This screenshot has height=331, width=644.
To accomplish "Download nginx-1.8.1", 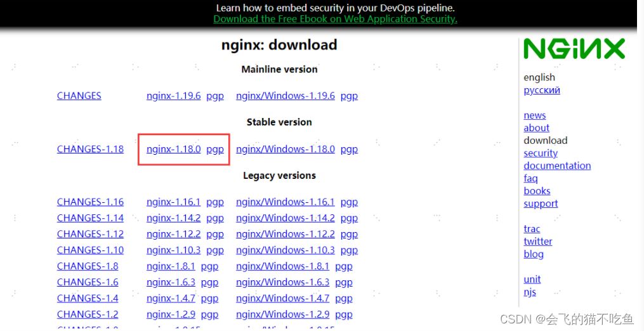I will coord(171,266).
